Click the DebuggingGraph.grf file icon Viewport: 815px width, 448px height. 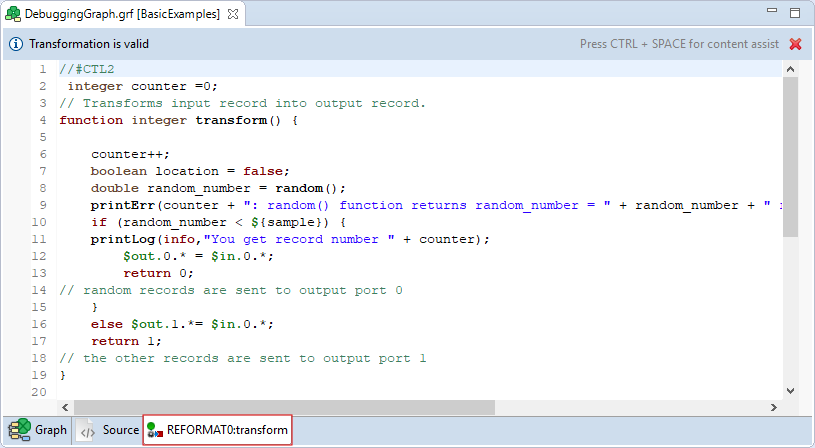pos(14,14)
